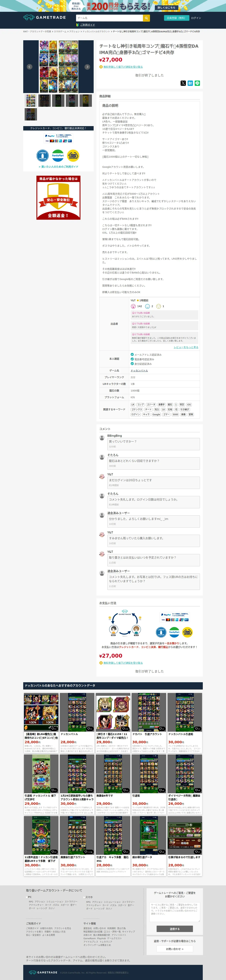Click the neutral review face icon (2)
This screenshot has width=226, height=980.
click(x=147, y=306)
